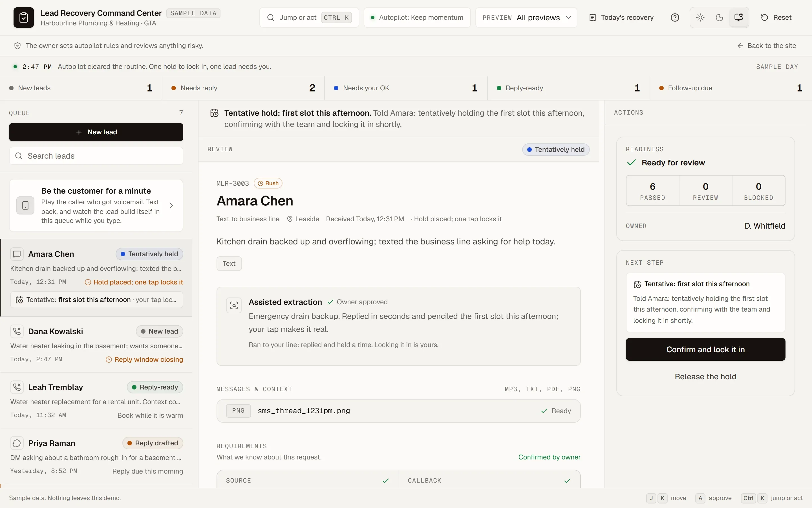Click the Leaside location pin icon
This screenshot has width=812, height=508.
coord(290,219)
